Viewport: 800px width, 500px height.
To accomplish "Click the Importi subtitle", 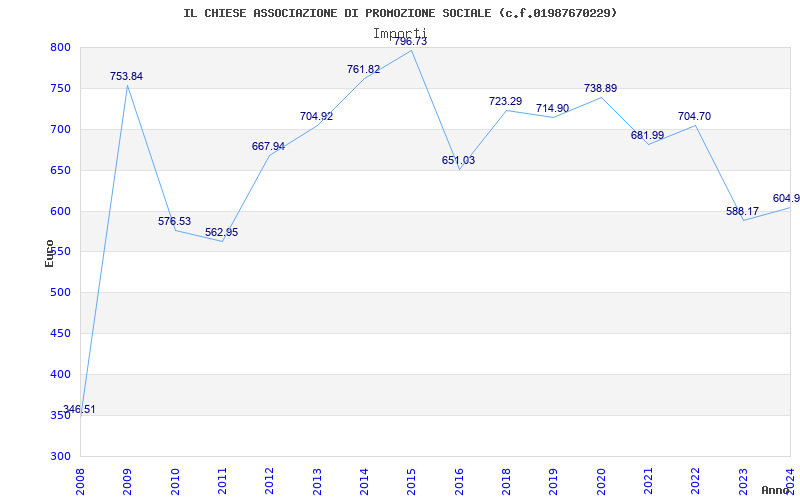I will click(x=399, y=34).
